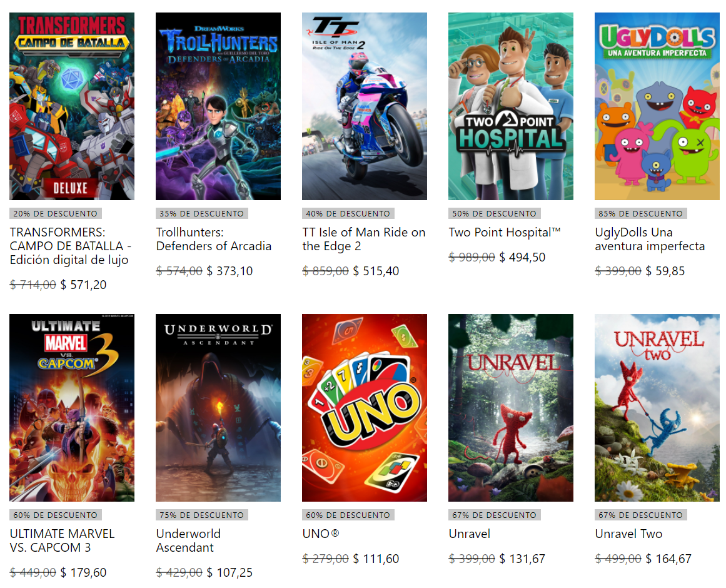This screenshot has height=588, width=726.
Task: Open the Trollhunters Defenders of Arcadia cover
Action: tap(218, 106)
